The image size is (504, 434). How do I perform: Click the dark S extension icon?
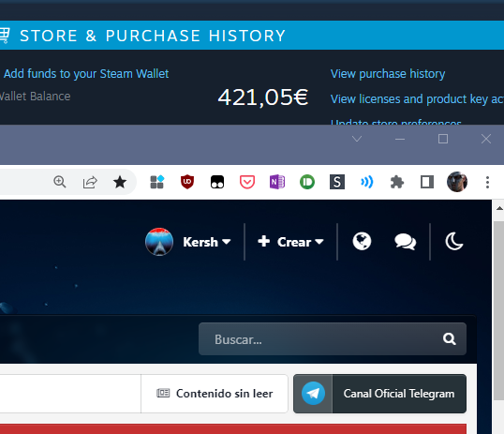[337, 182]
